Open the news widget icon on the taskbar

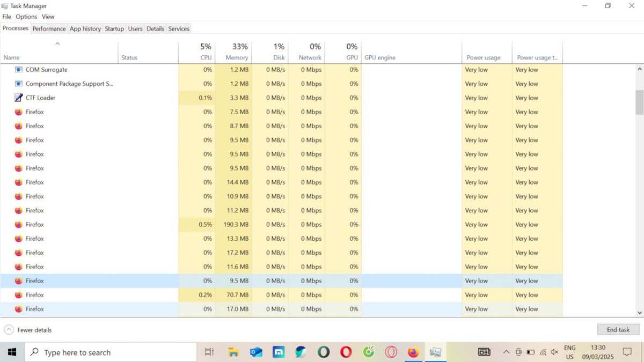pos(484,352)
